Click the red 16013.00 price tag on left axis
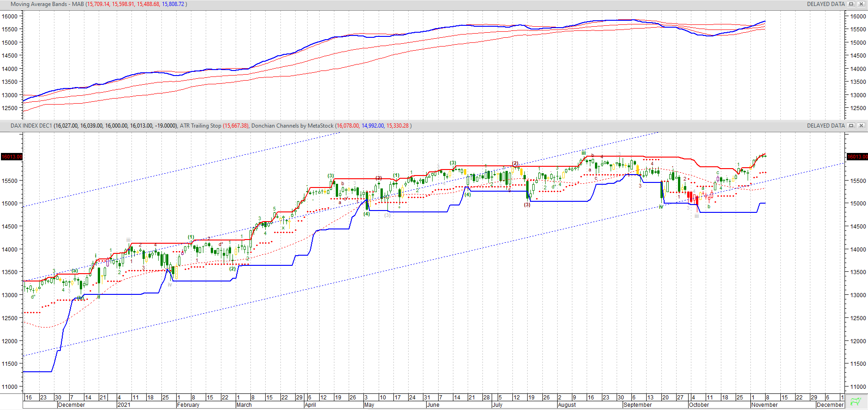 12,157
